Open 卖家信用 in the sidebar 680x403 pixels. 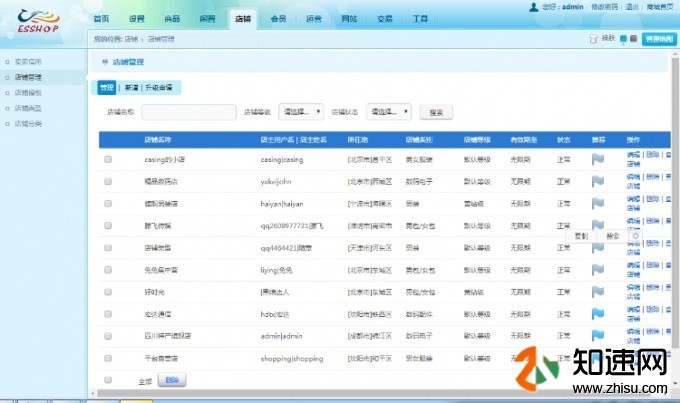coord(28,62)
